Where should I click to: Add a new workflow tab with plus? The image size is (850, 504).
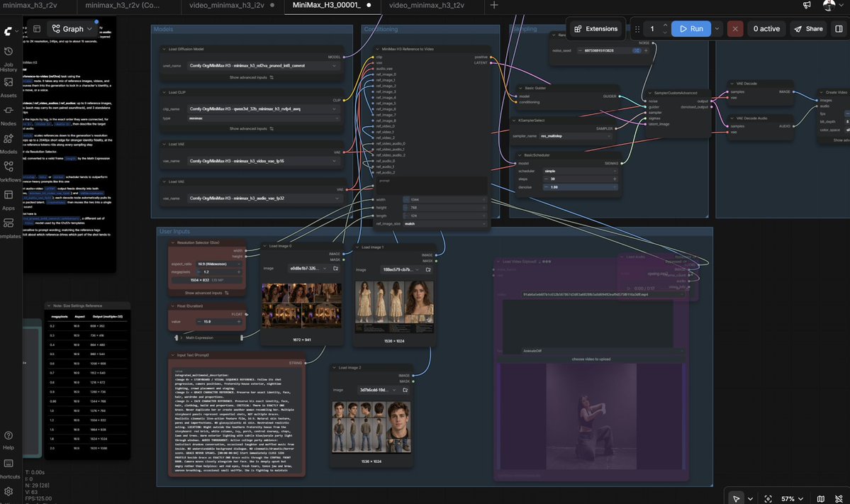[494, 6]
